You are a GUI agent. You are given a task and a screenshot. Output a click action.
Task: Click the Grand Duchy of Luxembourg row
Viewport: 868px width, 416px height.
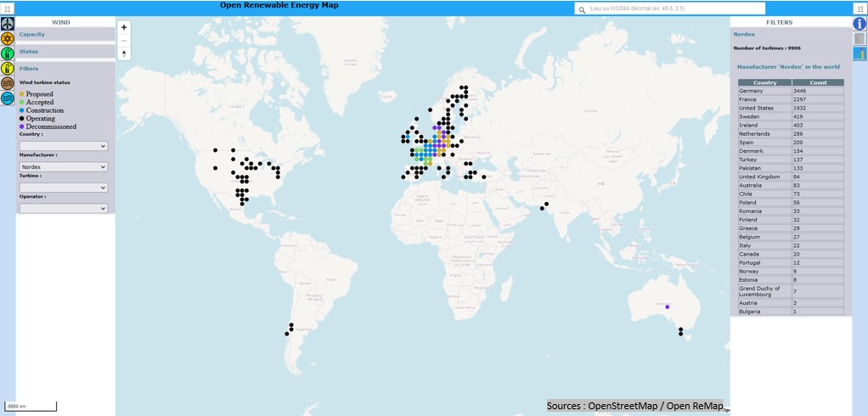pos(791,291)
